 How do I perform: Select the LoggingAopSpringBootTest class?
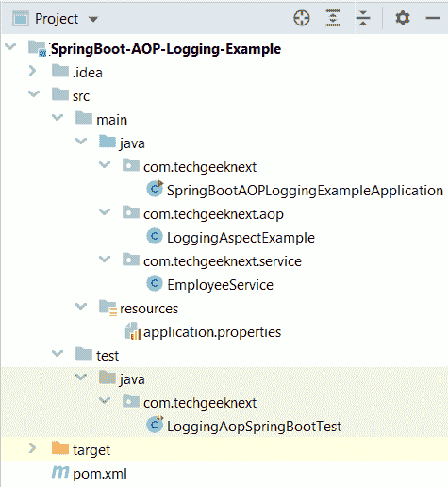pos(254,427)
